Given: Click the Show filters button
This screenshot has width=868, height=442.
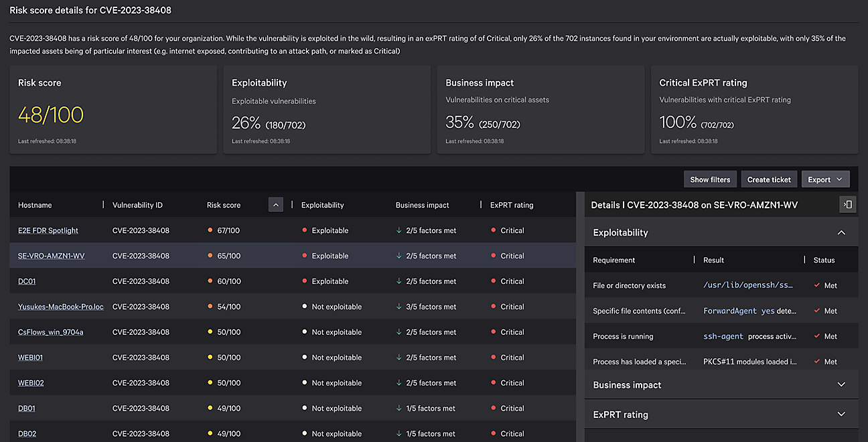Looking at the screenshot, I should click(710, 179).
